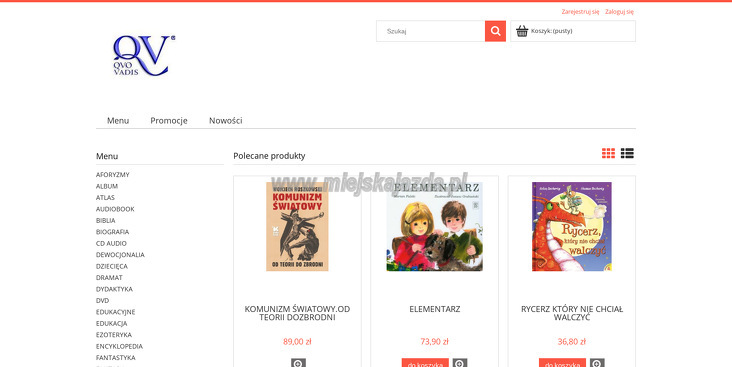This screenshot has height=367, width=732.
Task: Open the Elementarz product title link
Action: [435, 309]
